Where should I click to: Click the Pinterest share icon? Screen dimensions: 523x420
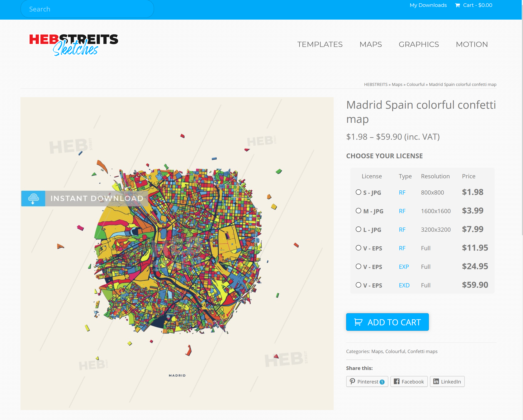click(352, 381)
